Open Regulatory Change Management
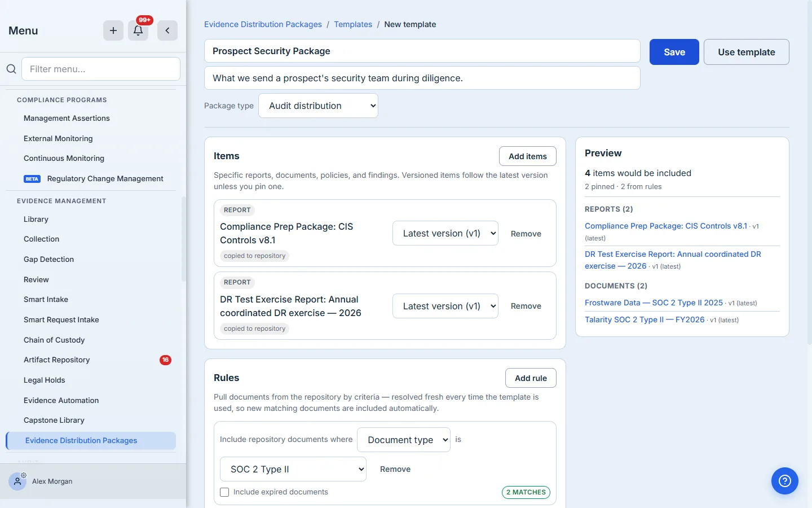Image resolution: width=812 pixels, height=508 pixels. pyautogui.click(x=105, y=179)
